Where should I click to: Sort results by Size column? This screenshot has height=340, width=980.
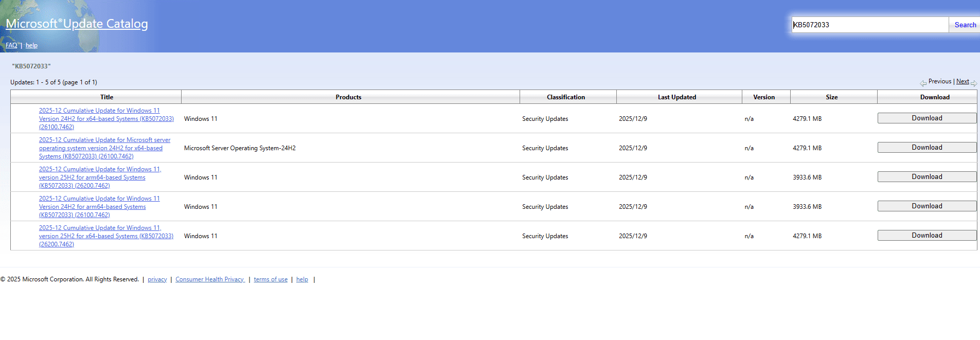tap(832, 97)
